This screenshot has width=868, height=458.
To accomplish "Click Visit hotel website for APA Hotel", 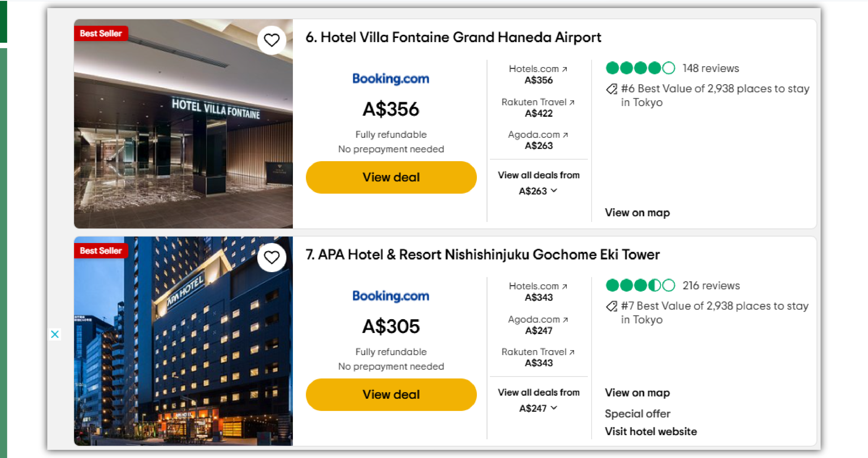I will click(x=651, y=431).
